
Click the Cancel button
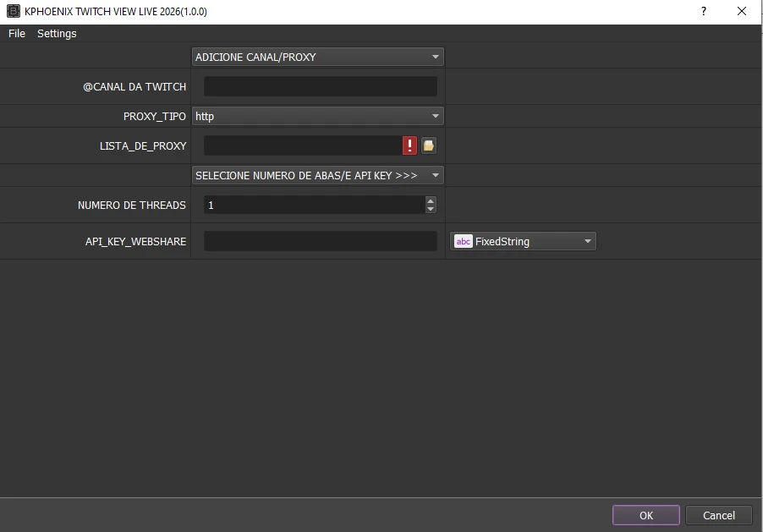coord(719,515)
